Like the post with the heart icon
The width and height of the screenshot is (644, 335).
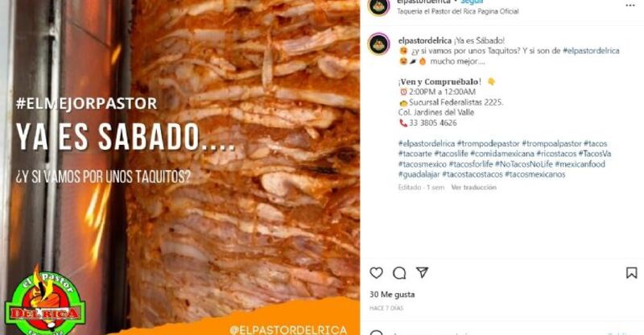376,273
